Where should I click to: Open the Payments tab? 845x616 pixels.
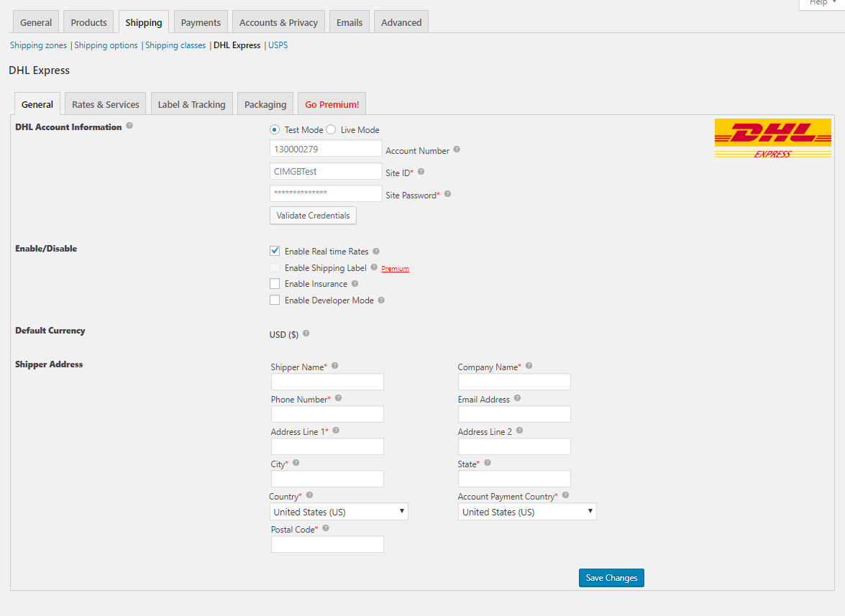[201, 22]
